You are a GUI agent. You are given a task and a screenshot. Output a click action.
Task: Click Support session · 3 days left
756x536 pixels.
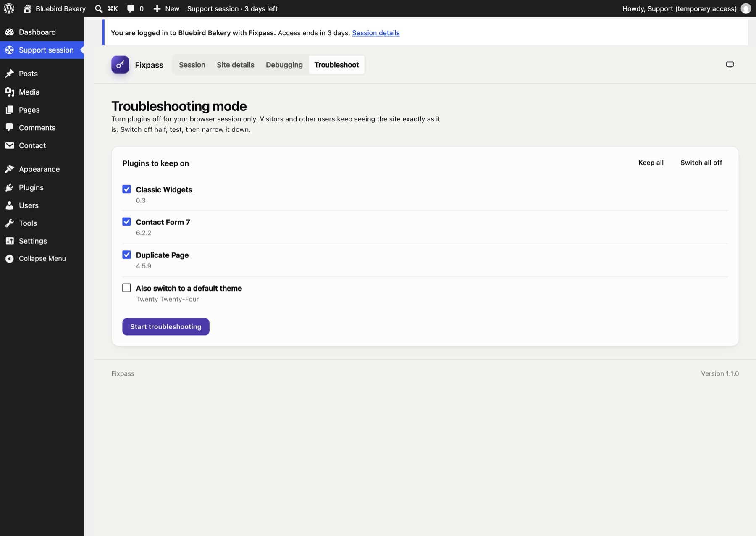[x=232, y=8]
